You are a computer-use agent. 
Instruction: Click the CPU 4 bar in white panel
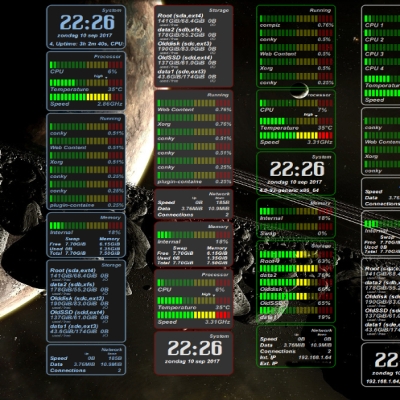pyautogui.click(x=382, y=61)
